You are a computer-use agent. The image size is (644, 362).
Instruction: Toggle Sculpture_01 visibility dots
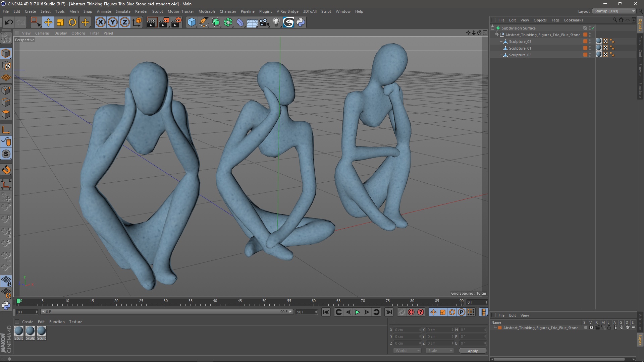(590, 48)
